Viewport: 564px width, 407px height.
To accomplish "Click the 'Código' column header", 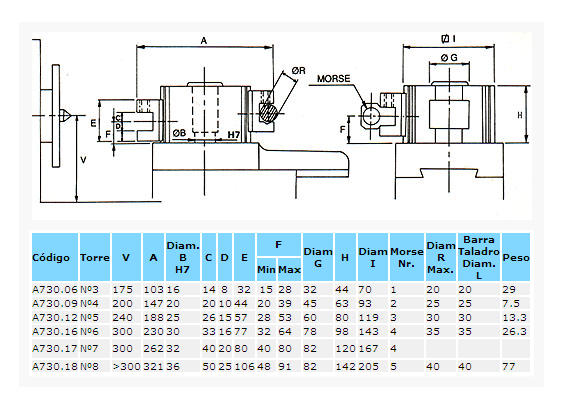I will tap(55, 257).
